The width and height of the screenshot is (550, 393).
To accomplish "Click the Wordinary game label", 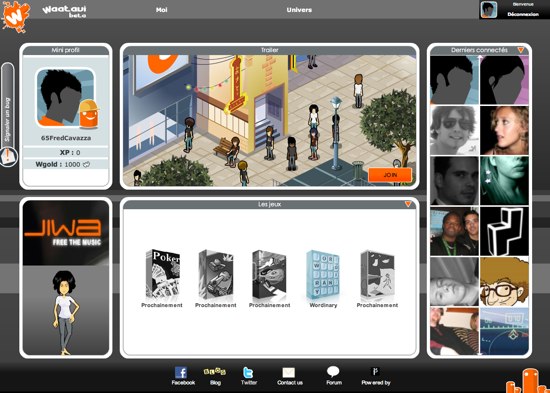I will coord(323,305).
